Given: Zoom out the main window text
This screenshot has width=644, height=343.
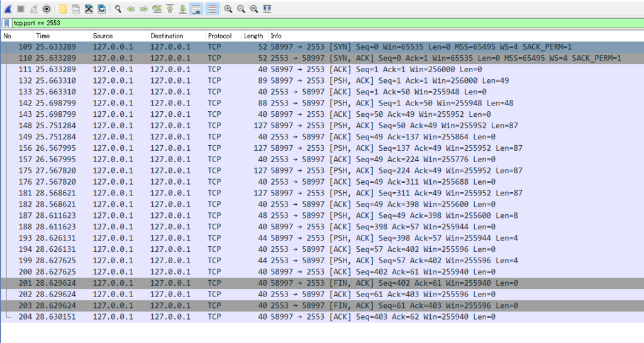Looking at the screenshot, I should click(241, 9).
